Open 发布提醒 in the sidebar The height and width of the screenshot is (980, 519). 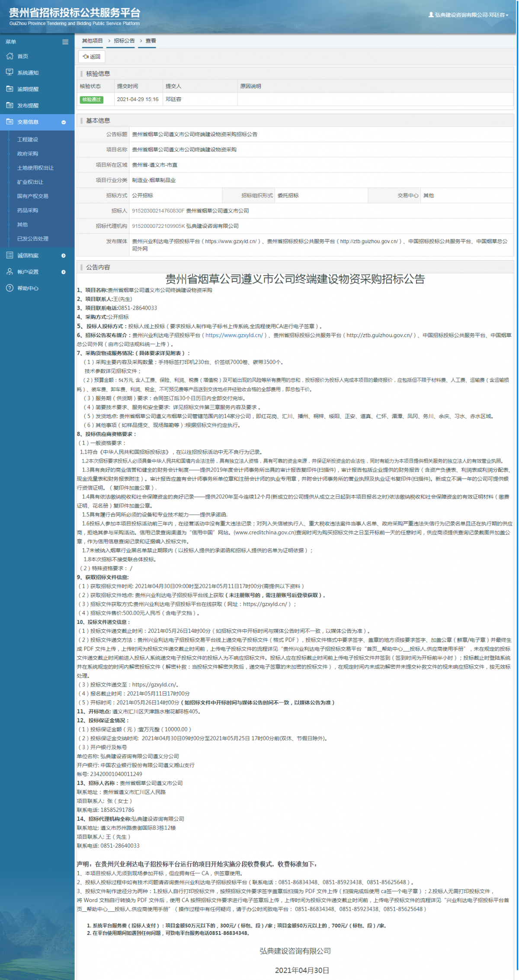(x=28, y=105)
